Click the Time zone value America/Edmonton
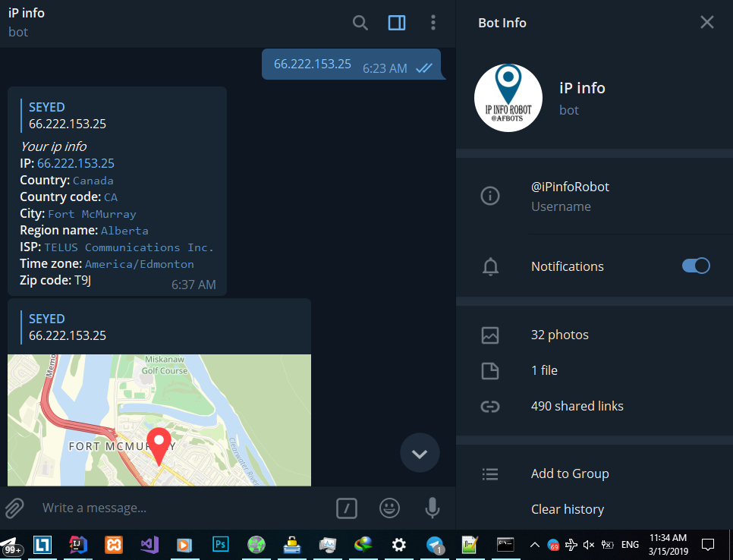 pos(140,264)
